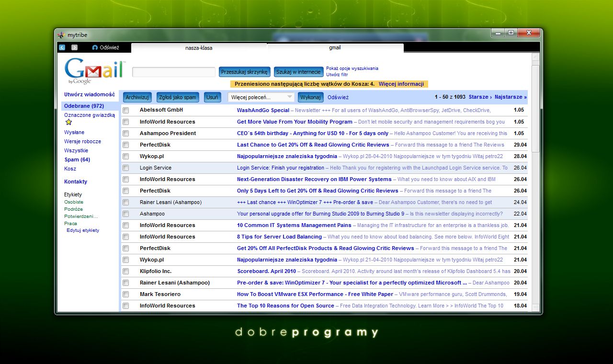Open 8 Tips for Server Load Balancing email
This screenshot has width=613, height=364.
(279, 237)
